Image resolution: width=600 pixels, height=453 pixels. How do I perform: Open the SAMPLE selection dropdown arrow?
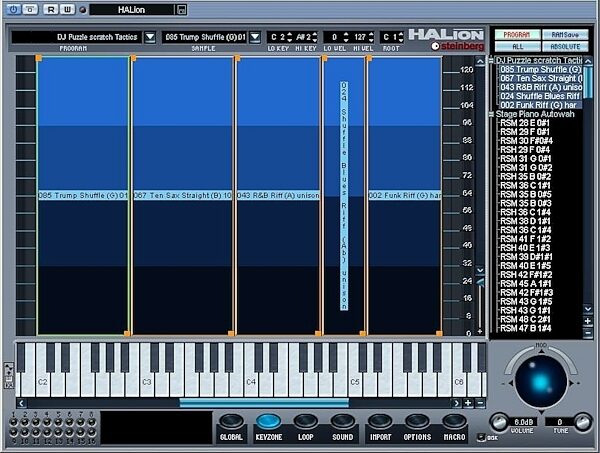(255, 37)
